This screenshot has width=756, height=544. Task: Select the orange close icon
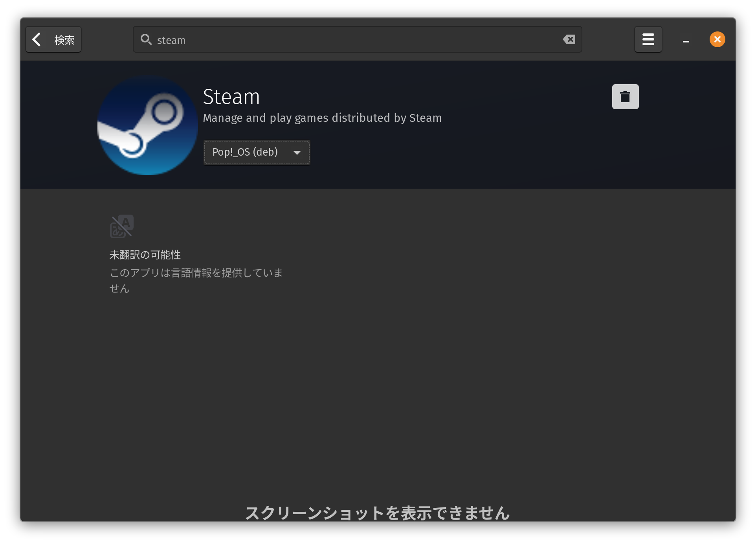pos(717,39)
